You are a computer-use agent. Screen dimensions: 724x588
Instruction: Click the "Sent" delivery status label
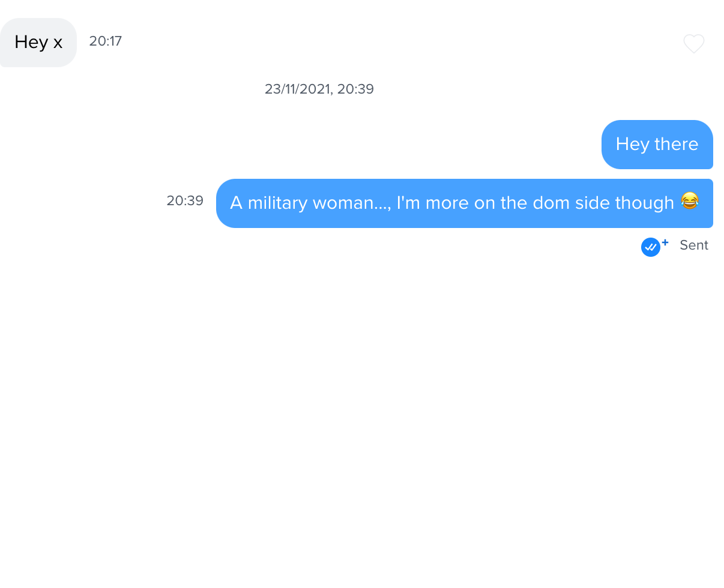click(694, 245)
